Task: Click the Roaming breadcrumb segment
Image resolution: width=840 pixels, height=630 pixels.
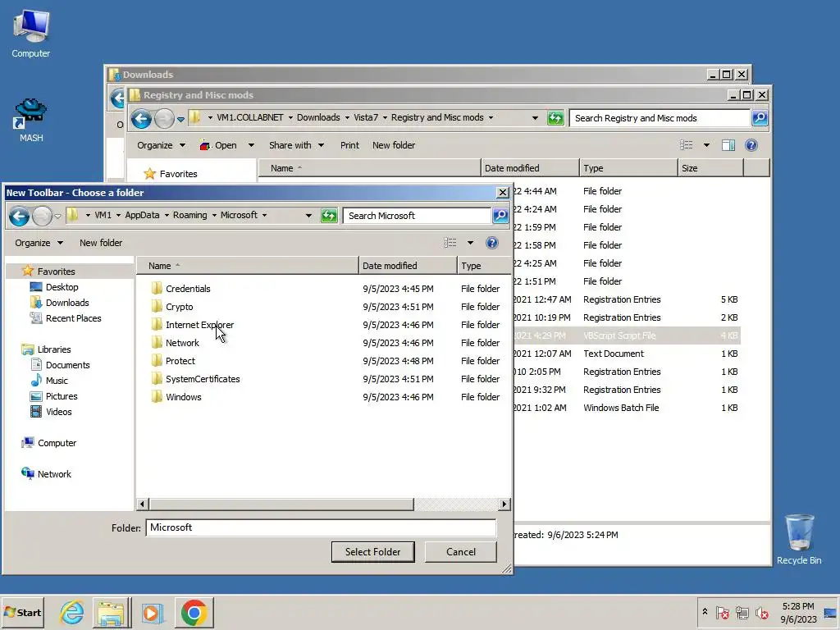Action: coord(189,215)
